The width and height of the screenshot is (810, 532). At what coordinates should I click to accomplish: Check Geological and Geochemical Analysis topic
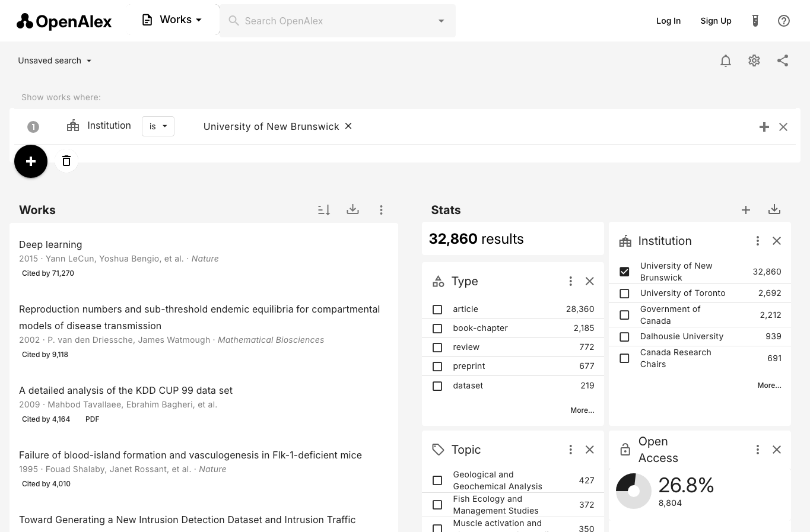(437, 480)
